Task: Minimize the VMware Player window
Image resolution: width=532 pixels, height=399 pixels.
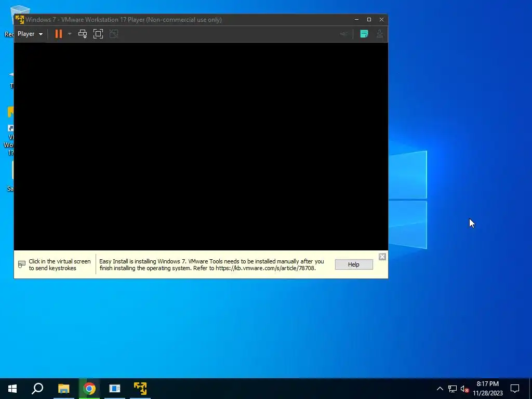Action: tap(356, 20)
